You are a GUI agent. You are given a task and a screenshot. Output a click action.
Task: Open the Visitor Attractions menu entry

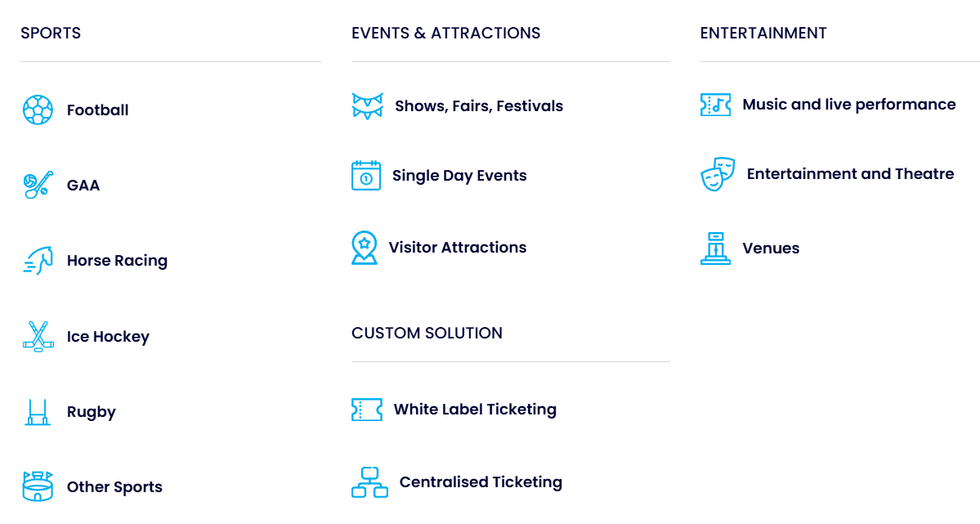[457, 248]
